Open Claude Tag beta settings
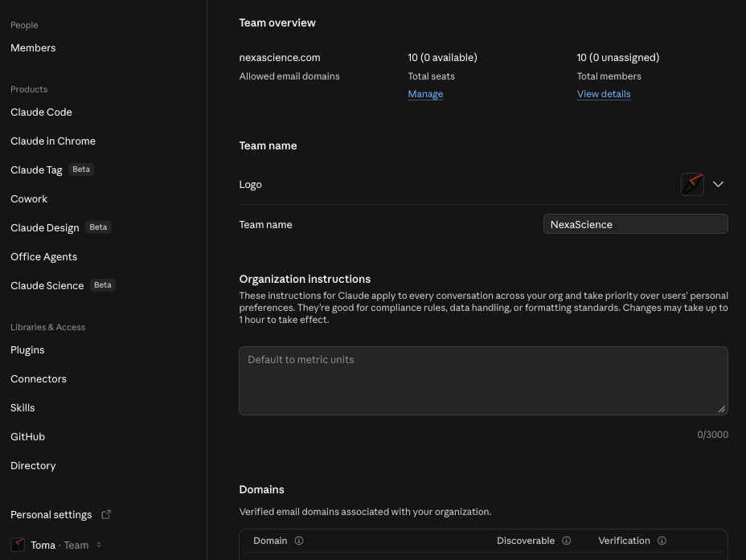This screenshot has width=746, height=560. tap(36, 170)
